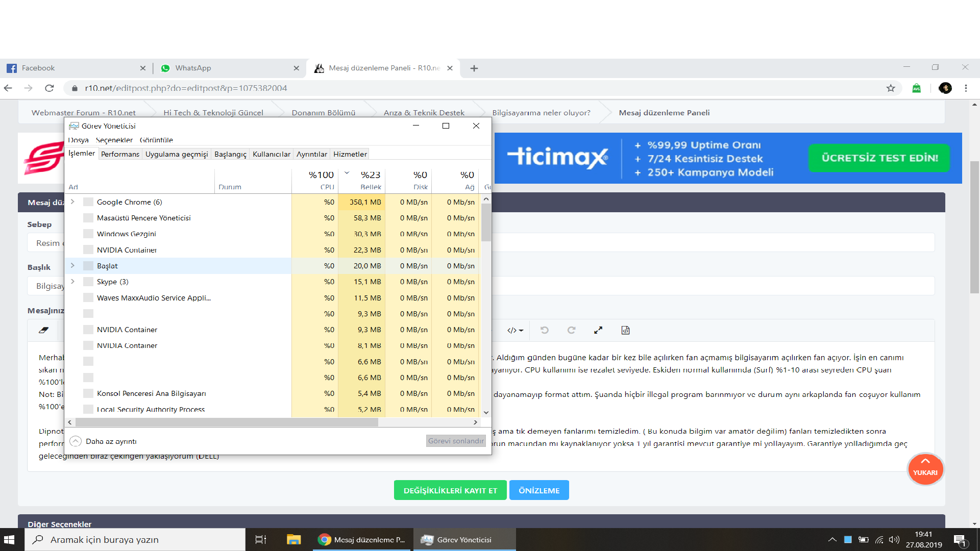980x551 pixels.
Task: Click the Görevi sonlandır button
Action: click(x=456, y=441)
